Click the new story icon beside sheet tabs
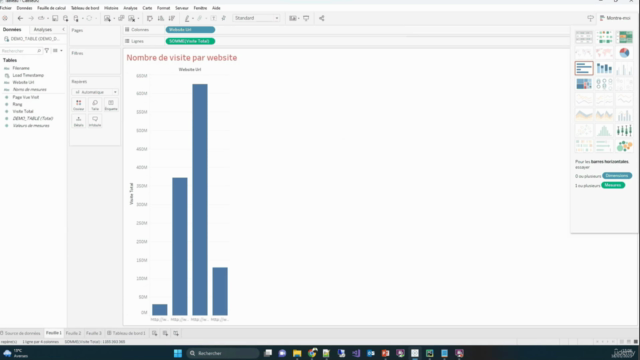The height and width of the screenshot is (360, 640). (176, 333)
